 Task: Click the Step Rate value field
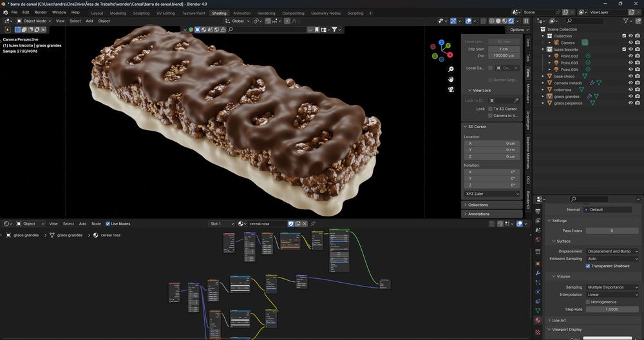click(611, 309)
